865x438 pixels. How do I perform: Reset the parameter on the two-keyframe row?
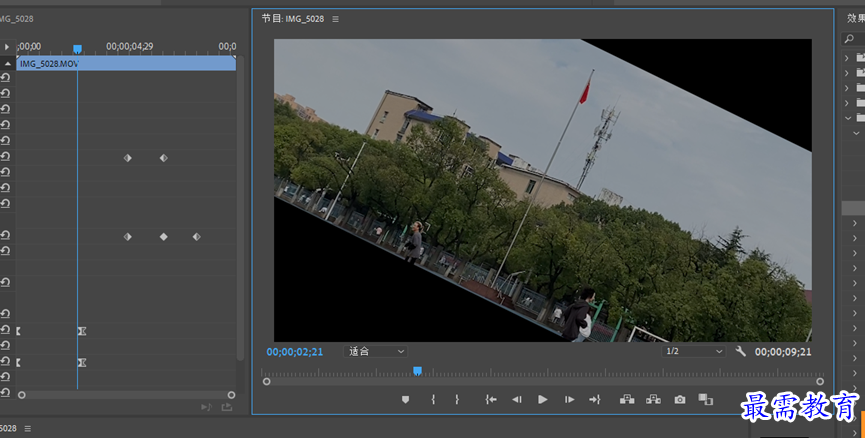6,157
